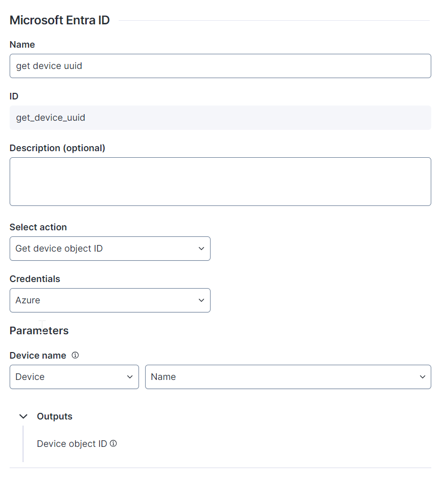Screen dimensions: 448x490
Task: Open the Name attribute dropdown under Parameters
Action: (x=288, y=377)
